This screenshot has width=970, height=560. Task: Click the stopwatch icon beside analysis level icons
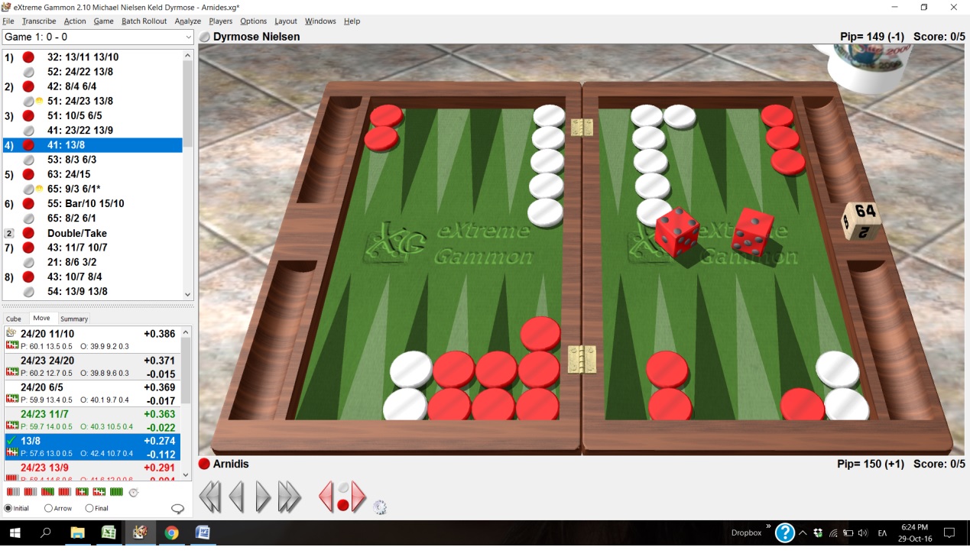[134, 492]
